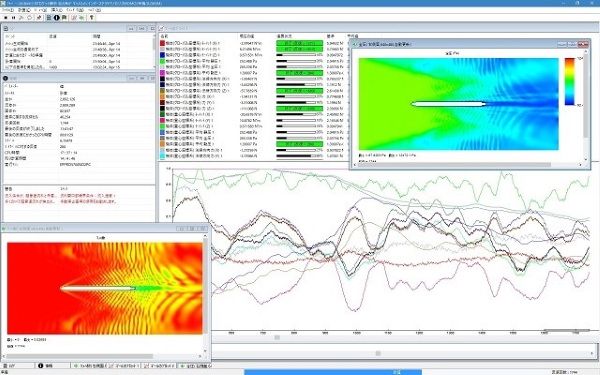Click the pressure cut plot window's title icon

[354, 44]
